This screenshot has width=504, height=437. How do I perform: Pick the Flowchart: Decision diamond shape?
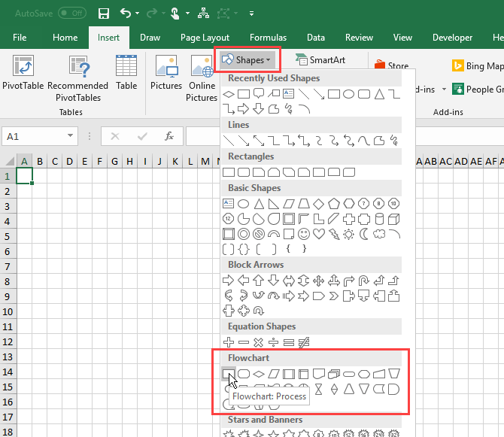(259, 373)
